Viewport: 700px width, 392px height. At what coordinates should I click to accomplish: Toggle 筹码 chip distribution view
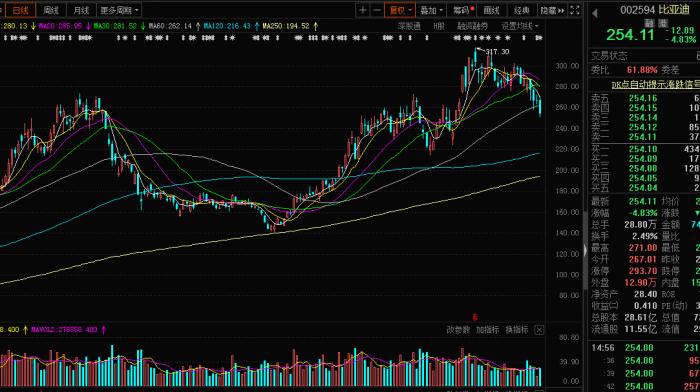463,10
